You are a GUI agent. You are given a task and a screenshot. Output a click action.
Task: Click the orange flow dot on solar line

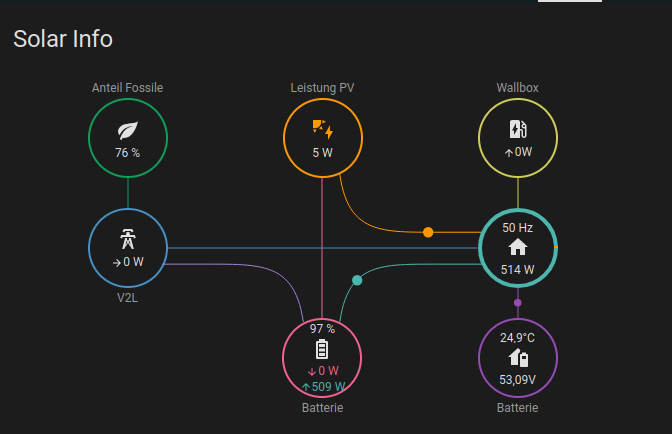(x=428, y=232)
